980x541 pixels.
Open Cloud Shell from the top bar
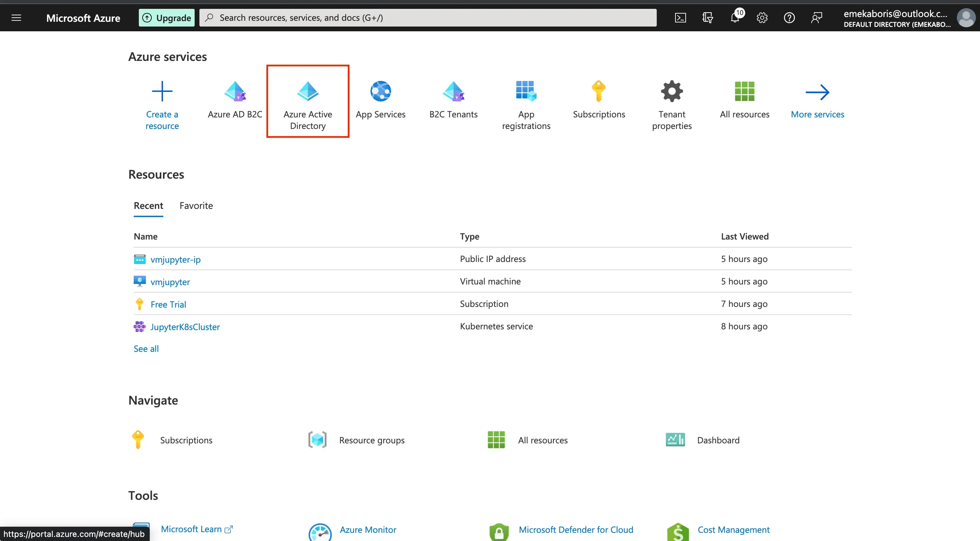coord(680,18)
